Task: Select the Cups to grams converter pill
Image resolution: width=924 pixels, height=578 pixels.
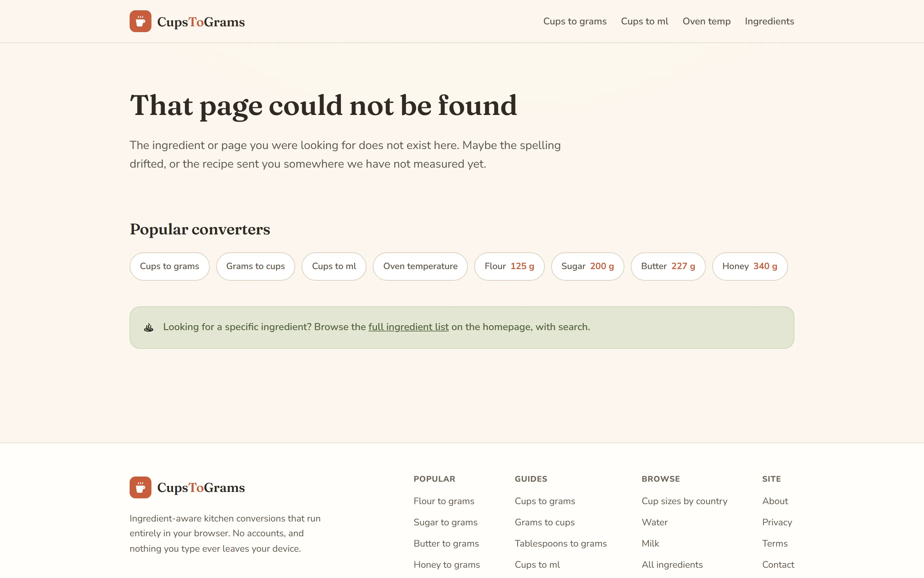Action: point(169,267)
